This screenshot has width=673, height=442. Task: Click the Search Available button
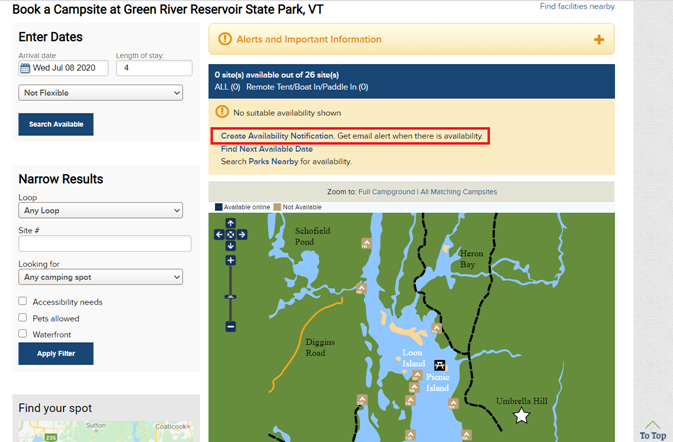pos(56,124)
